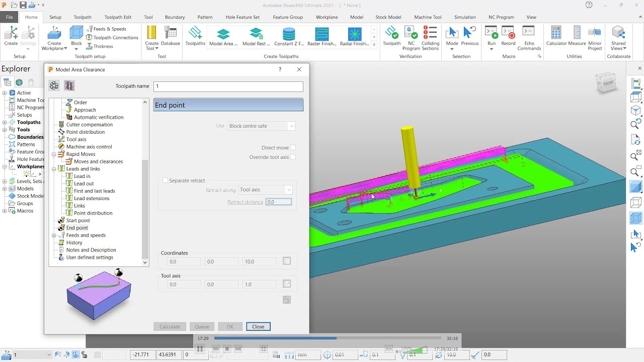The height and width of the screenshot is (362, 644).
Task: Open the Colliding Sections tool
Action: tap(430, 38)
